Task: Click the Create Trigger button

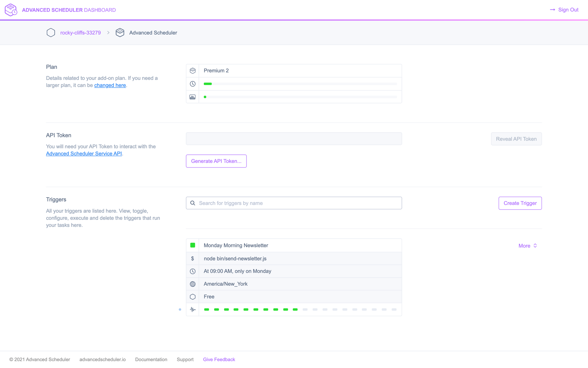Action: pyautogui.click(x=520, y=203)
